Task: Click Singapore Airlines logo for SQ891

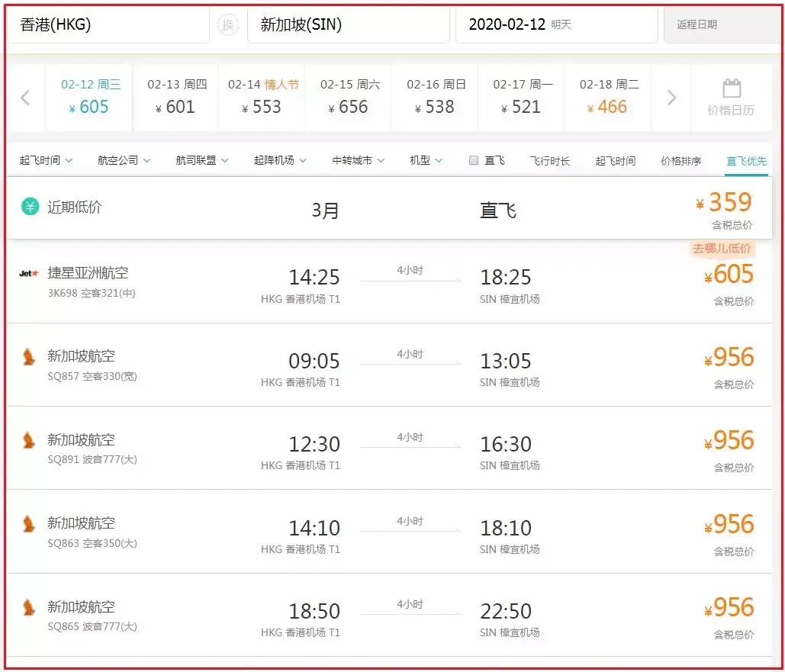Action: [28, 441]
